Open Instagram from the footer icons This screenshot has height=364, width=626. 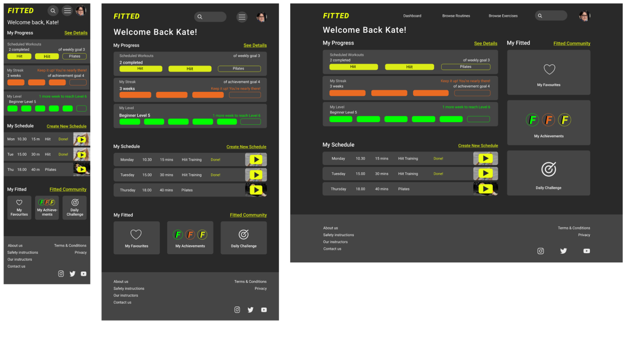coord(541,251)
